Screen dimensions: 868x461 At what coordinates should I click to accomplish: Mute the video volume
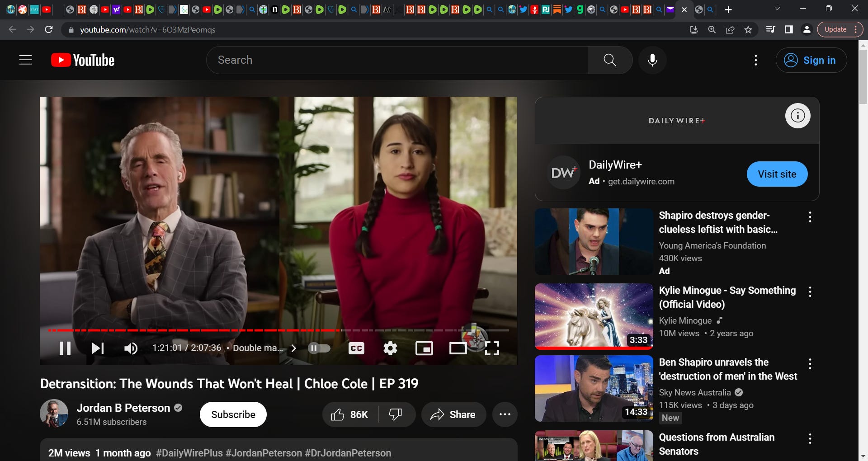click(x=131, y=348)
